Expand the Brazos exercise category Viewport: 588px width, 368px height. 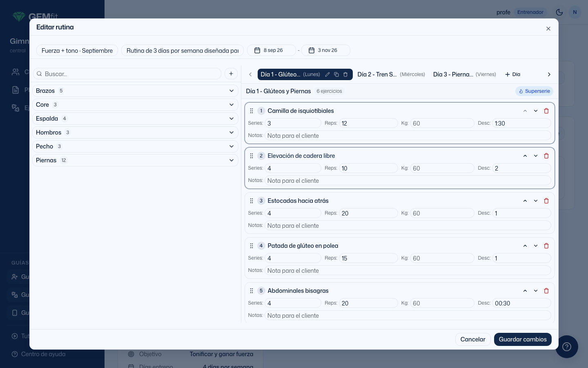point(135,91)
